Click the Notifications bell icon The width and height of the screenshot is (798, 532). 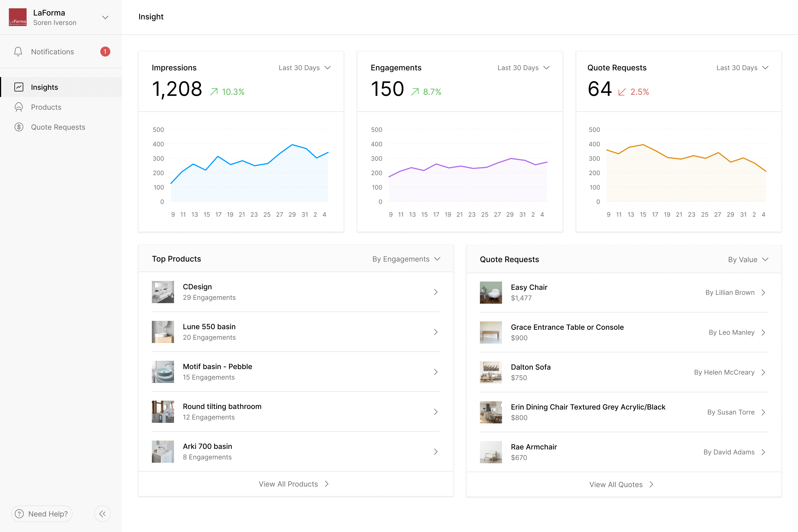coord(18,52)
